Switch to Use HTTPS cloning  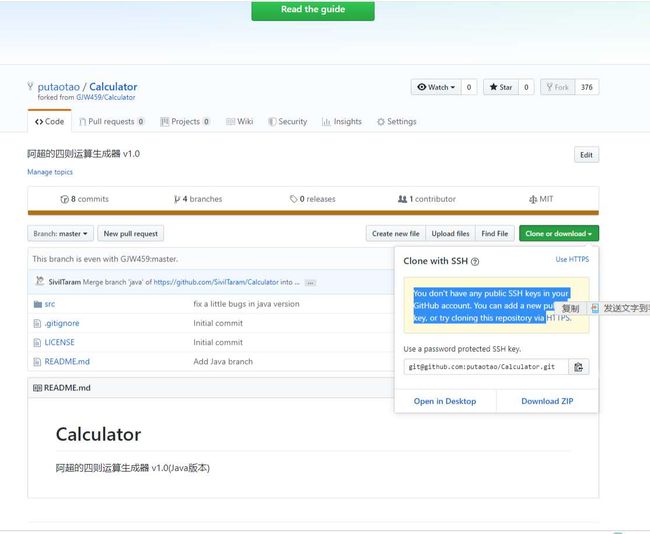(x=572, y=259)
